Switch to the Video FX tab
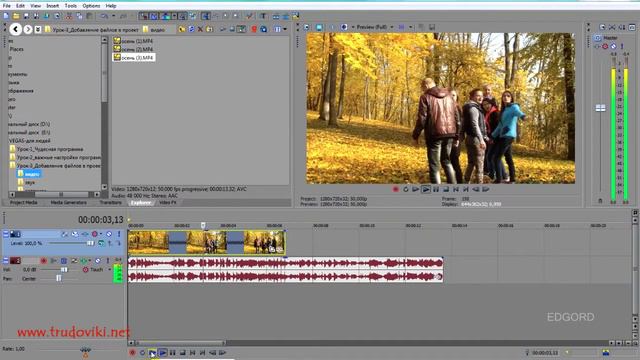Image resolution: width=640 pixels, height=360 pixels. point(168,202)
